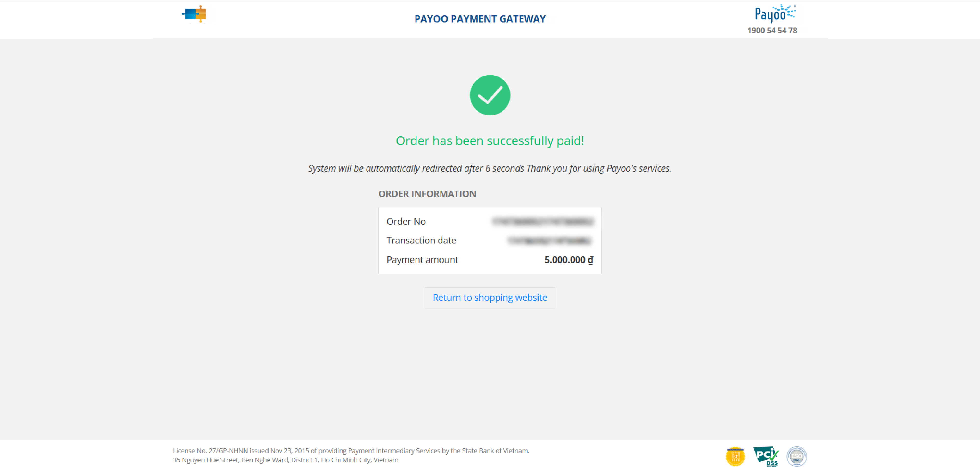This screenshot has width=980, height=471.
Task: Click the puzzle-piece merchant logo in header
Action: click(x=194, y=14)
